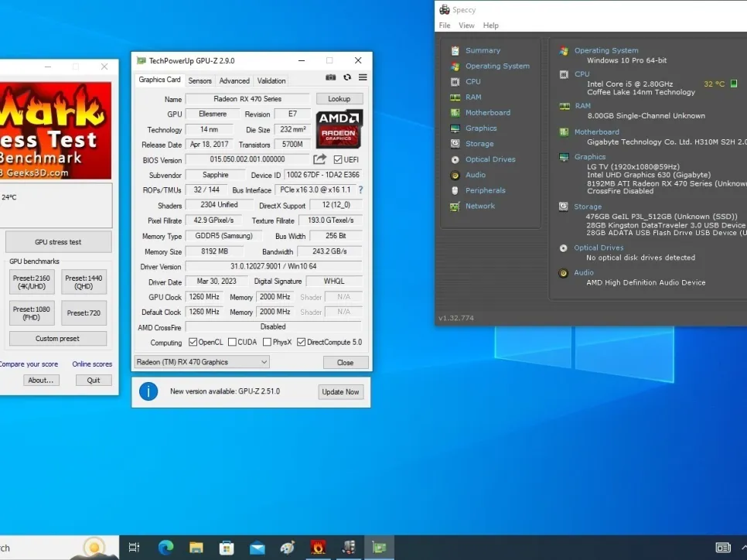
Task: Click the green CPU temperature indicator icon
Action: (734, 84)
